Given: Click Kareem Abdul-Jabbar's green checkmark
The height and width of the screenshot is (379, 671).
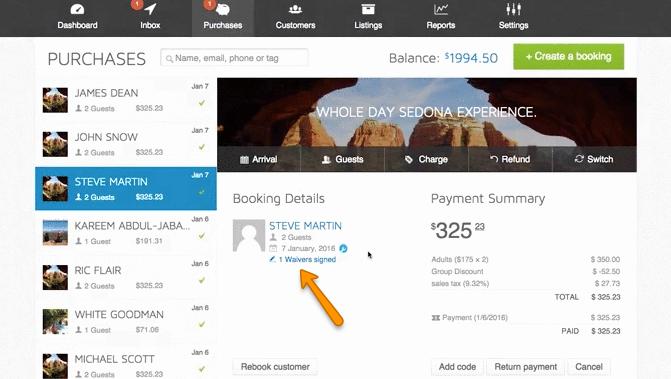Looking at the screenshot, I should pos(202,236).
